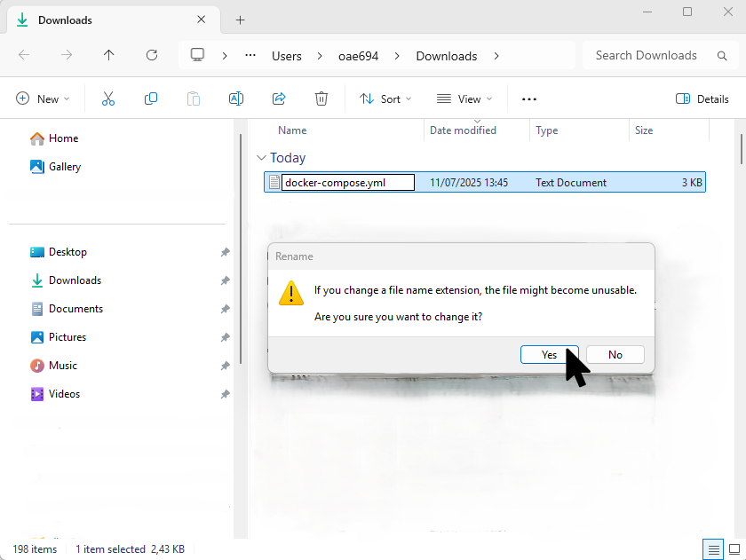The height and width of the screenshot is (560, 746).
Task: Switch to large thumbnails view in status bar
Action: 733,549
